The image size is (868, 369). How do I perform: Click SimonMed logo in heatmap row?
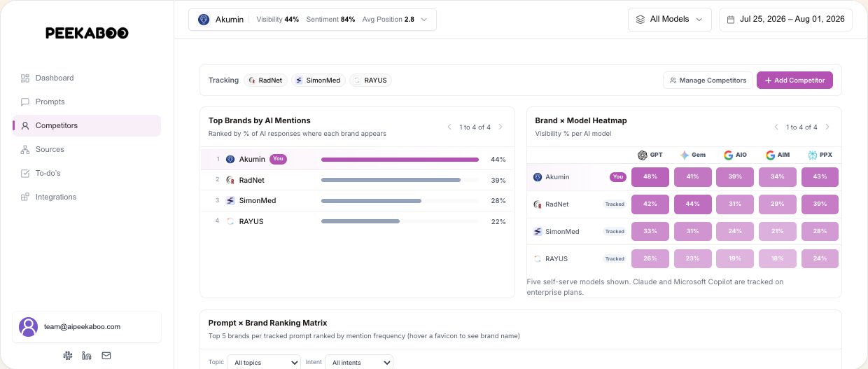[x=538, y=231]
